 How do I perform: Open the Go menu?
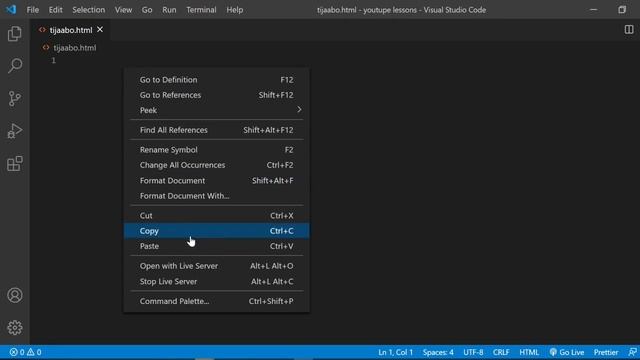click(x=147, y=9)
